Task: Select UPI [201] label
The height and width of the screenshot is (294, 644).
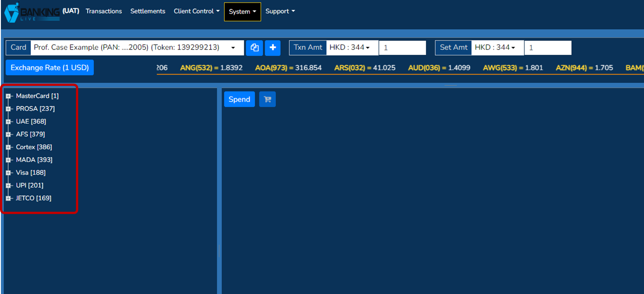Action: click(x=30, y=185)
